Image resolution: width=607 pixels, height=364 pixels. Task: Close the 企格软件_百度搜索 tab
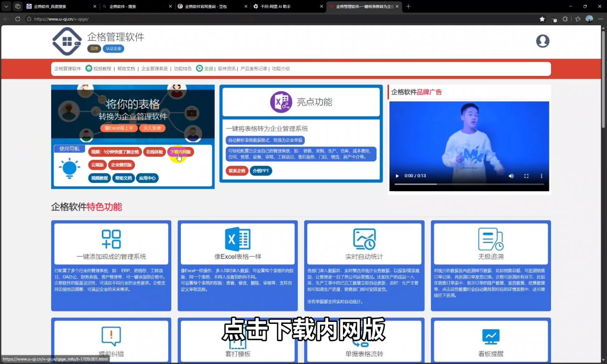coord(94,6)
